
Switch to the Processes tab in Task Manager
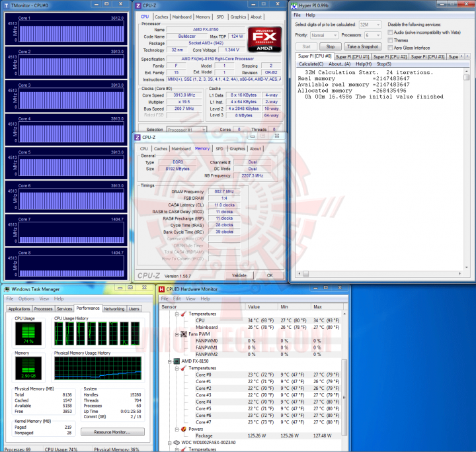[43, 309]
